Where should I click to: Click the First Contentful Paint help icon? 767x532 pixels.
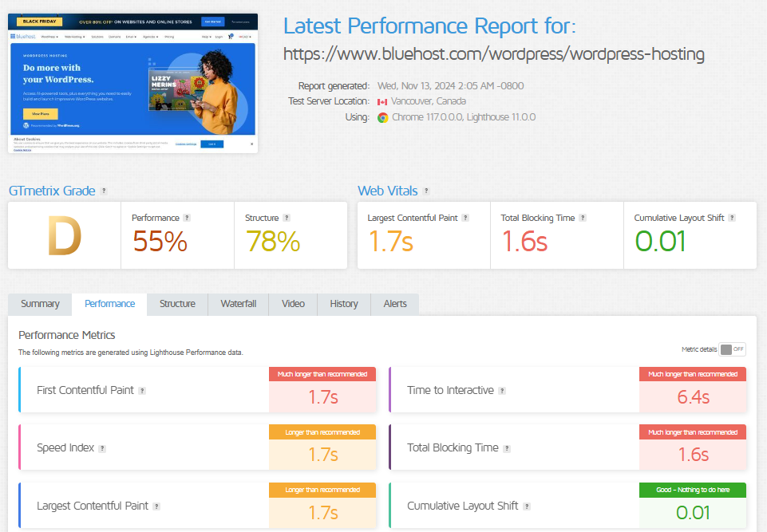click(142, 391)
